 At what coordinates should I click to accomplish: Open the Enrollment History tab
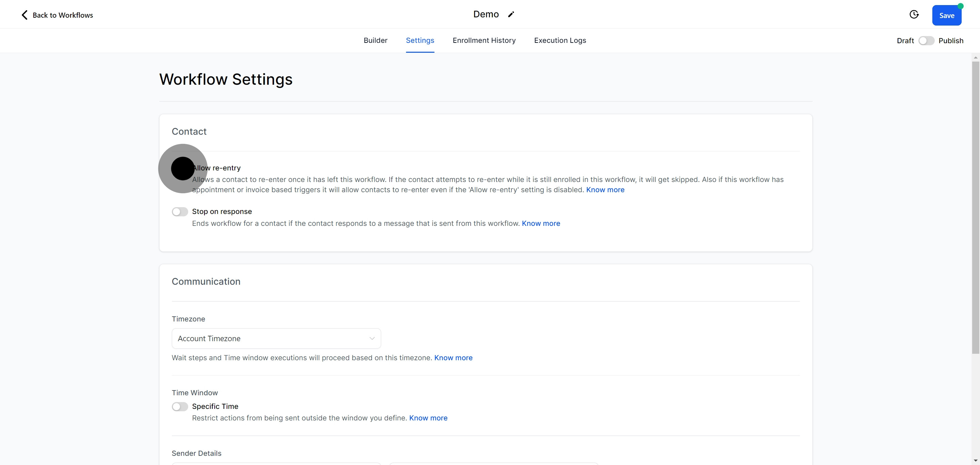pyautogui.click(x=484, y=40)
